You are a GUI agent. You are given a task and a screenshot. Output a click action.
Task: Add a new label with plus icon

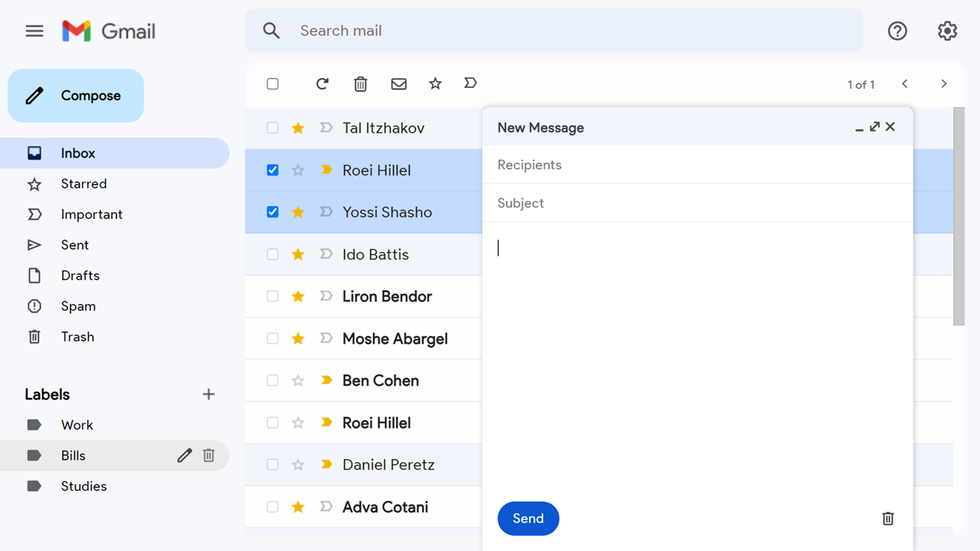pos(208,394)
